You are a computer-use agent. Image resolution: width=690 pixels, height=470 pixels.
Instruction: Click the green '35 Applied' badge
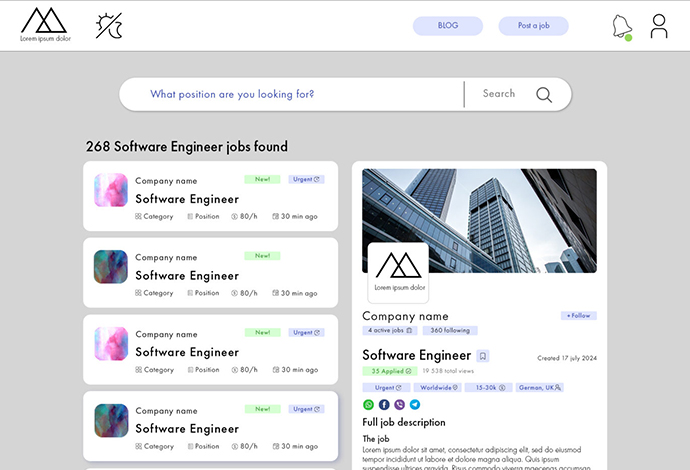pyautogui.click(x=390, y=371)
